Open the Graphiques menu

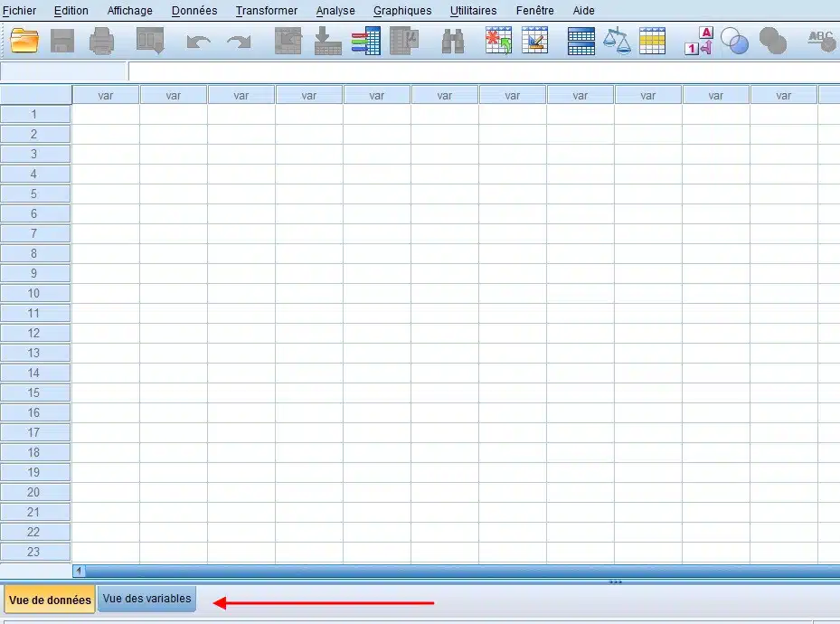point(402,11)
